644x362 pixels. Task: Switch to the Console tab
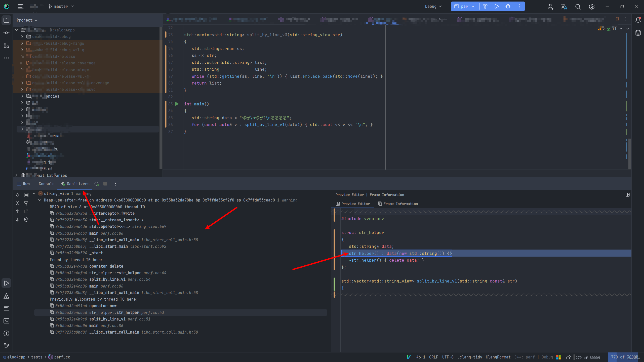click(x=47, y=184)
